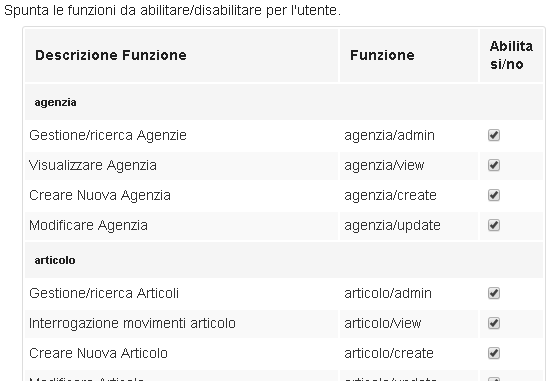Toggle the partially visible articolo/update checkbox
Screen dimensions: 555x381
click(494, 379)
